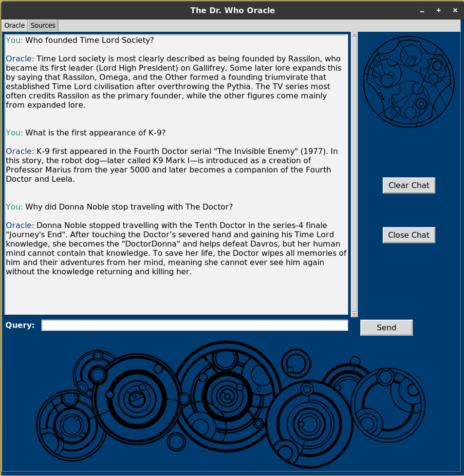Switch to the Sources tab
Viewport: 464px width, 476px height.
[43, 25]
